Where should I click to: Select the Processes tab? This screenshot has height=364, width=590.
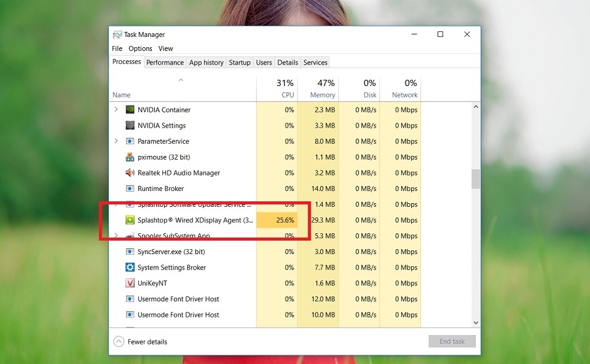point(127,61)
